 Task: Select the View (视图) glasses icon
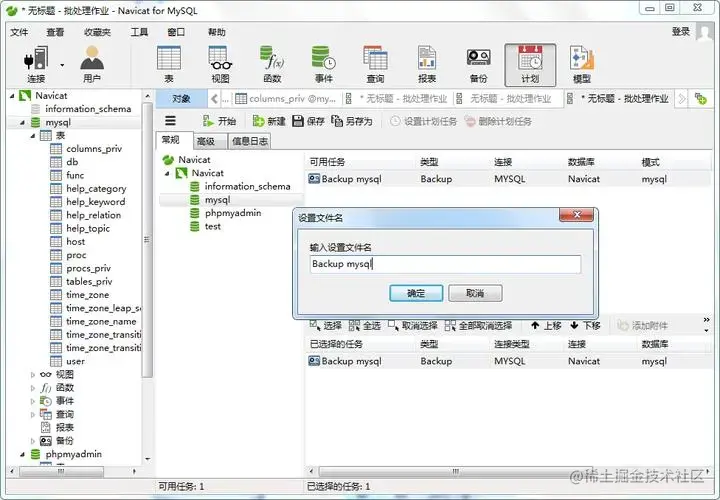point(220,64)
